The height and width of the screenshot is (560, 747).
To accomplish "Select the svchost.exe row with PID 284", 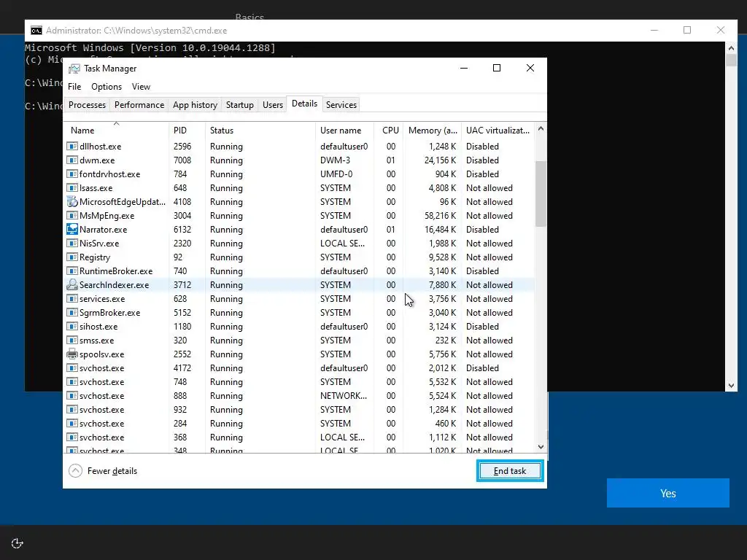I will pyautogui.click(x=299, y=423).
